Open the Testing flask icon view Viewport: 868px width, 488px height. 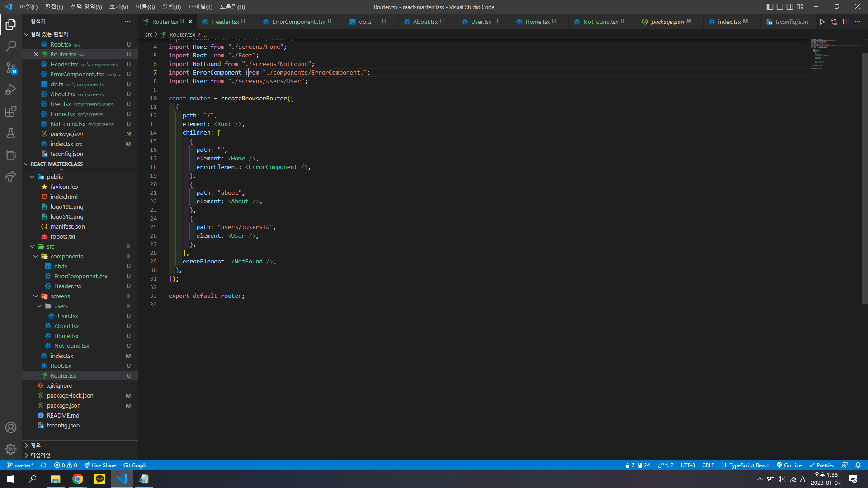pos(11,133)
